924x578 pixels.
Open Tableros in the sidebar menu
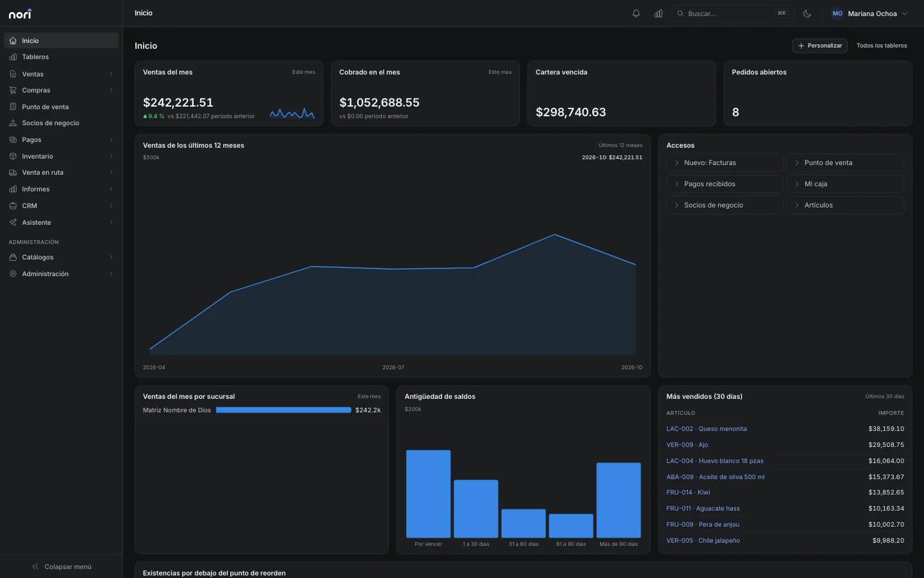tap(62, 57)
